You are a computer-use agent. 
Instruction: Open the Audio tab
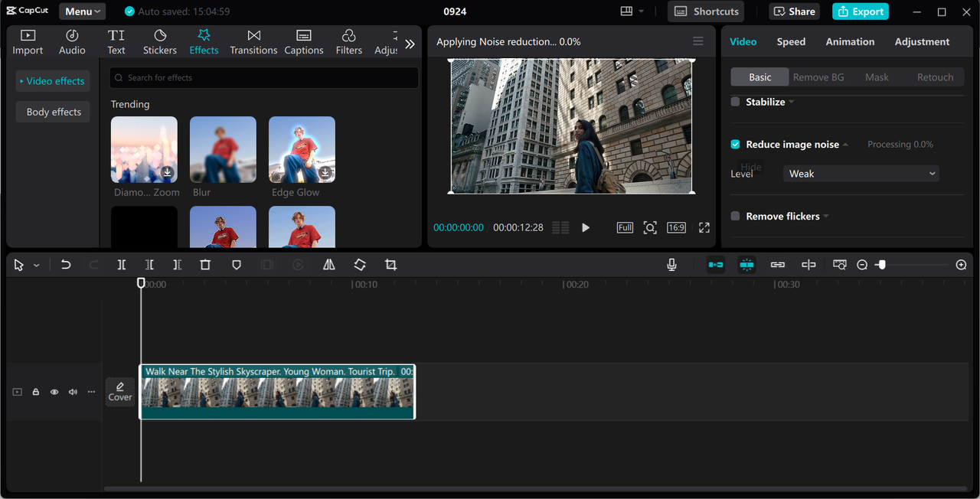pos(72,42)
